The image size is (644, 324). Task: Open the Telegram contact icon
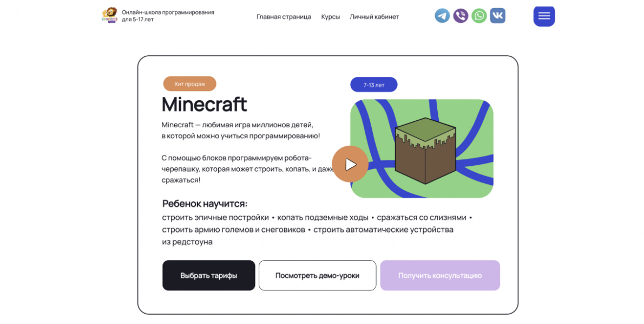[442, 16]
